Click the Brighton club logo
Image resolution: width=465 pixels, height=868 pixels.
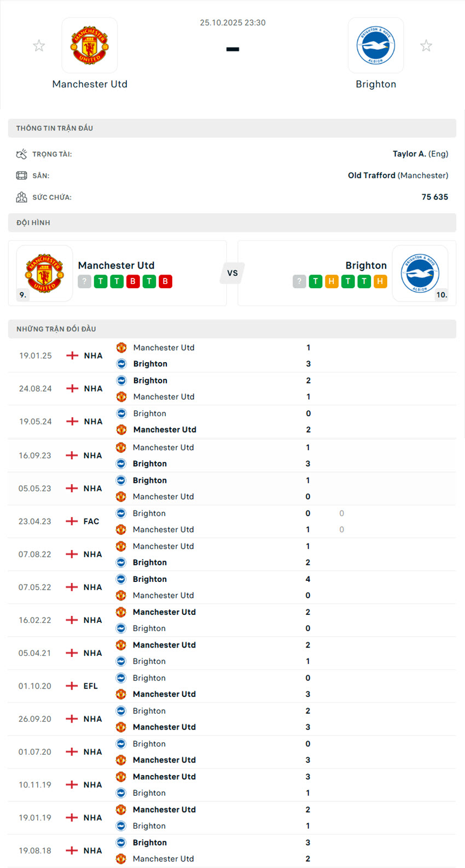click(x=376, y=45)
